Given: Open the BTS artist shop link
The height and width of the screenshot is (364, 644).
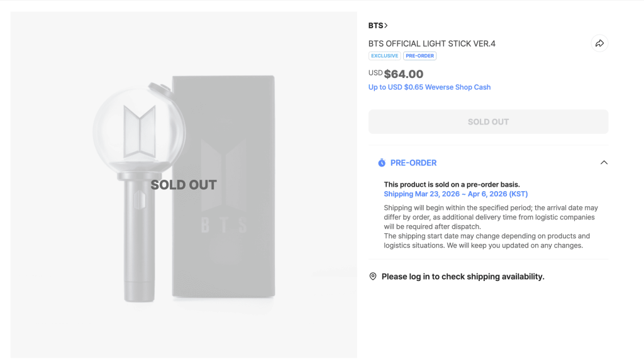Looking at the screenshot, I should click(375, 26).
